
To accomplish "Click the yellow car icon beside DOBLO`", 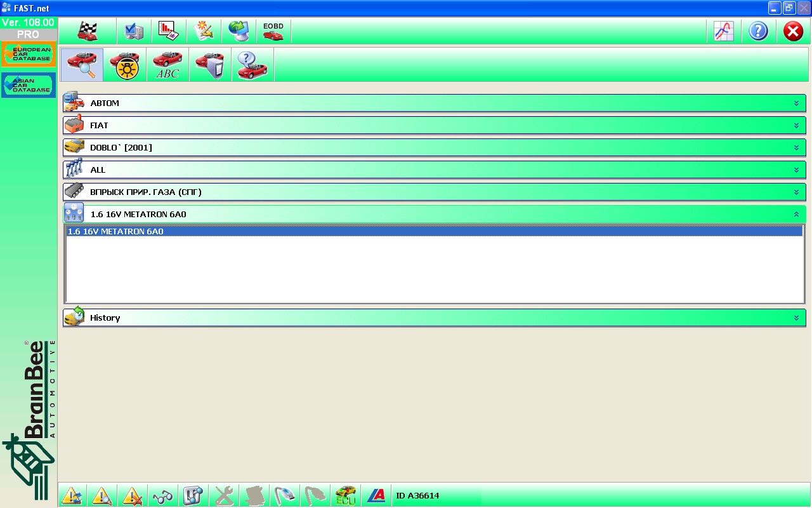I will point(74,146).
